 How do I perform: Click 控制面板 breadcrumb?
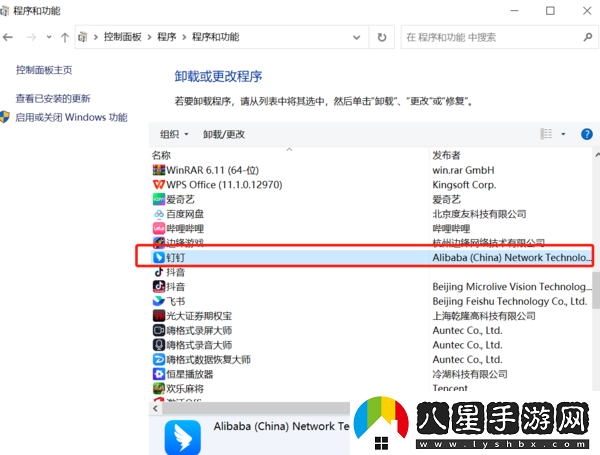[122, 37]
